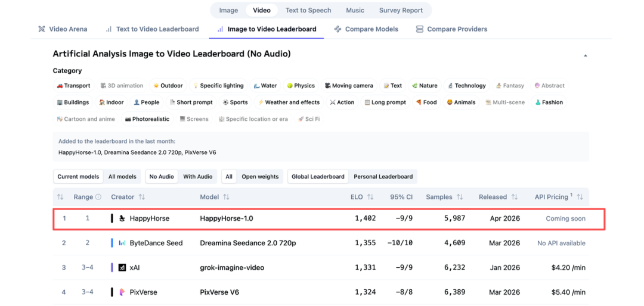Click the Text to Video Leaderboard chart icon

tap(109, 29)
